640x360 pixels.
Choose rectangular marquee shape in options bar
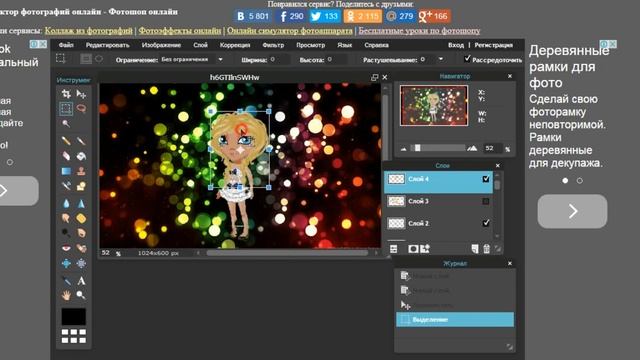86,59
